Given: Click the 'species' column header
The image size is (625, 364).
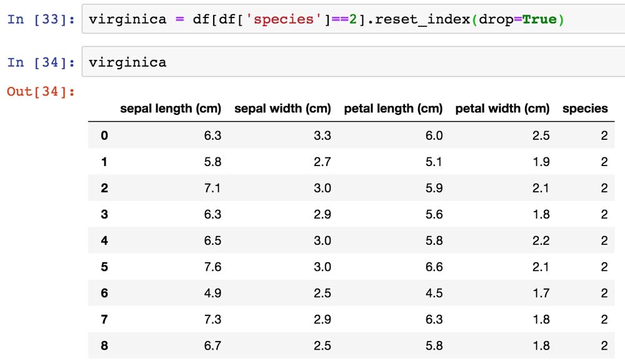Looking at the screenshot, I should point(585,109).
